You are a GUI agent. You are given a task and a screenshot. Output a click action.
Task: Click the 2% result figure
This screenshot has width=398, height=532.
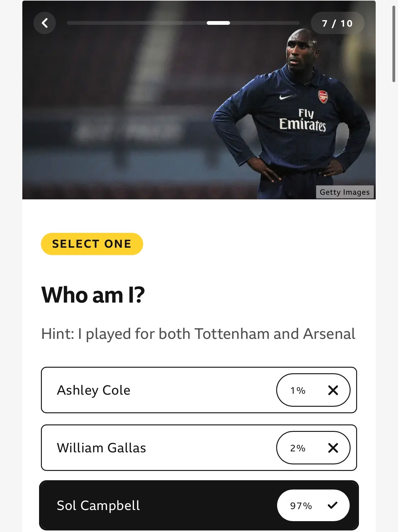click(x=298, y=448)
